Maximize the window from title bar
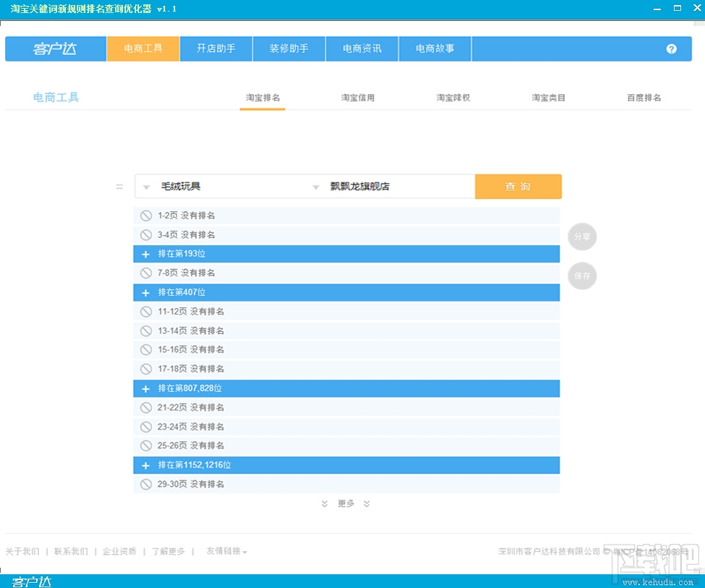 click(677, 8)
